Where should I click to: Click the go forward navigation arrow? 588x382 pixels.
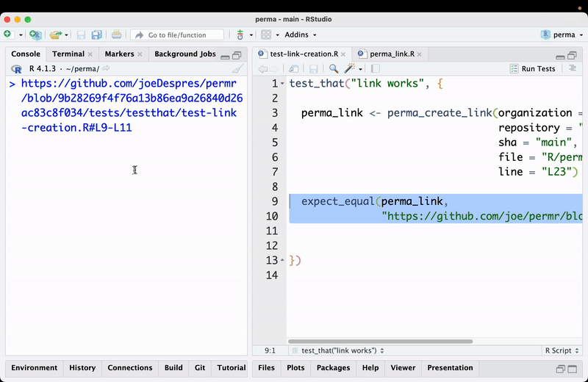[274, 69]
